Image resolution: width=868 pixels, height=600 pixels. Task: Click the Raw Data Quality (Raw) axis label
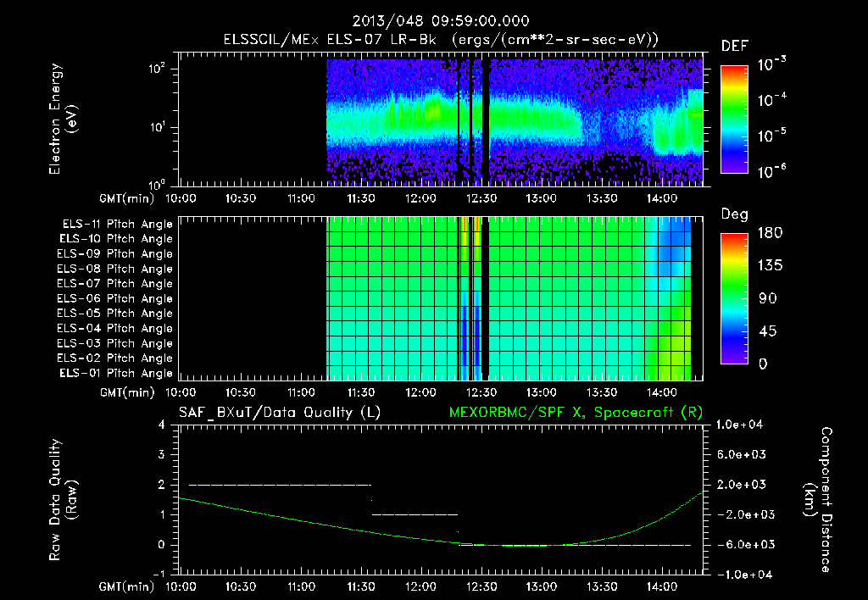pyautogui.click(x=64, y=500)
